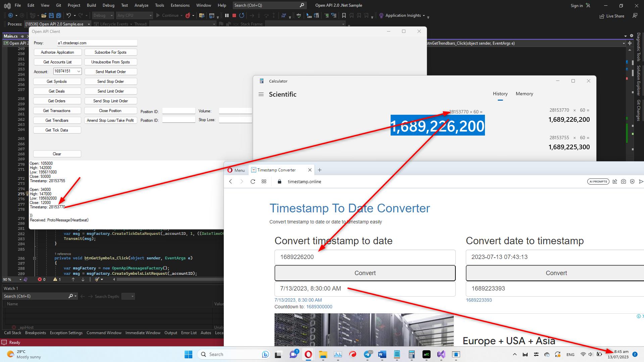Click the date input 2023-07-13 07:43:13
Image resolution: width=644 pixels, height=362 pixels.
pyautogui.click(x=555, y=257)
